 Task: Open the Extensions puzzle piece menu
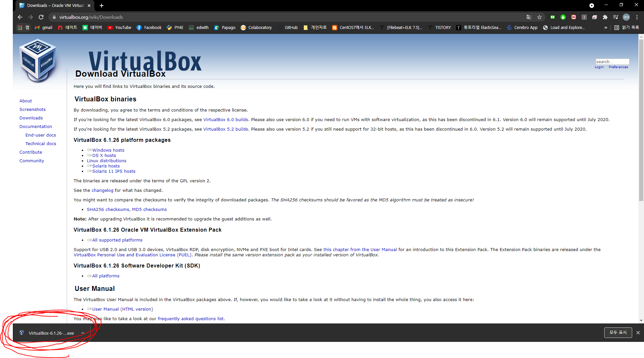605,17
